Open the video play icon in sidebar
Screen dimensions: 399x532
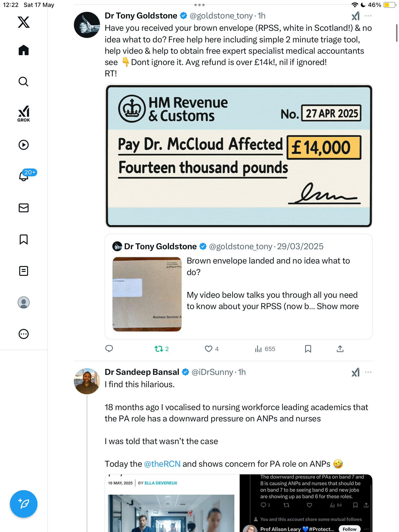24,145
